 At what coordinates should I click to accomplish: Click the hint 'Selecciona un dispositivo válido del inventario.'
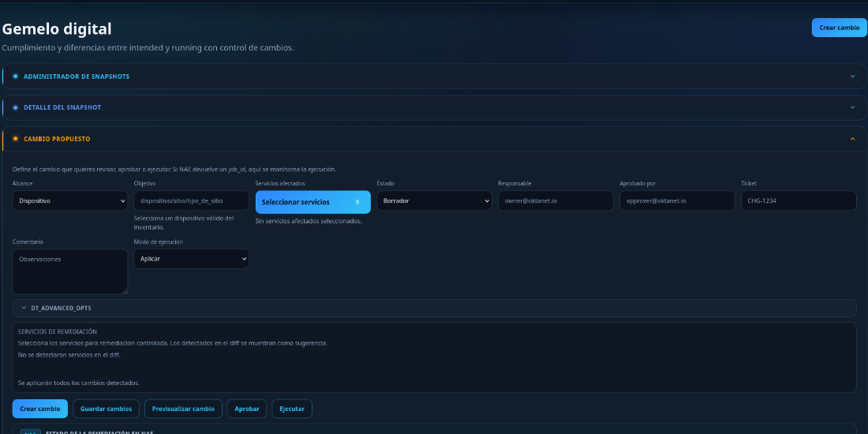coord(184,223)
